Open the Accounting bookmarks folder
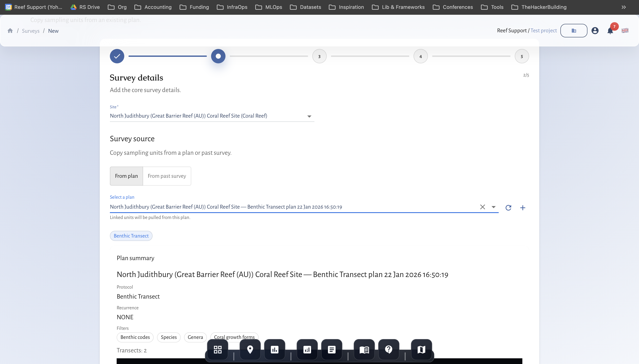 pos(153,7)
